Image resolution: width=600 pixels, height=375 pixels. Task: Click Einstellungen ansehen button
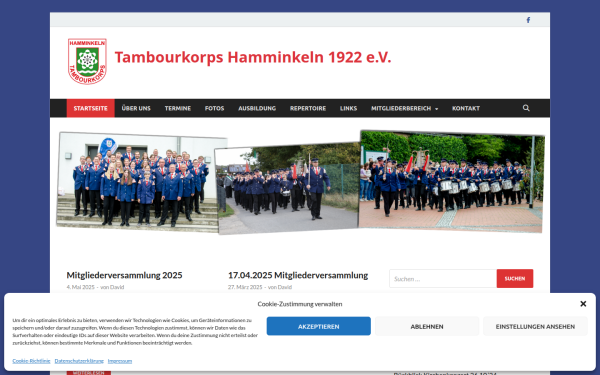coord(535,326)
